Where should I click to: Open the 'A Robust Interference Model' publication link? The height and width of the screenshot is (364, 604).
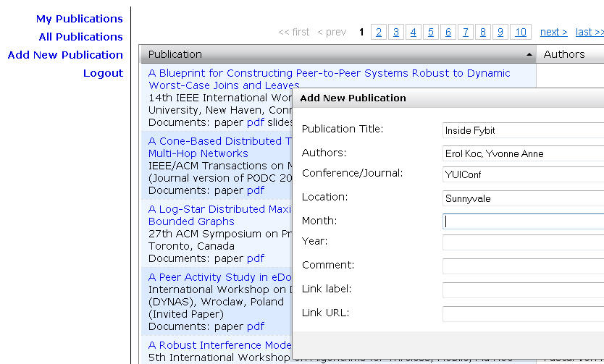coord(220,345)
